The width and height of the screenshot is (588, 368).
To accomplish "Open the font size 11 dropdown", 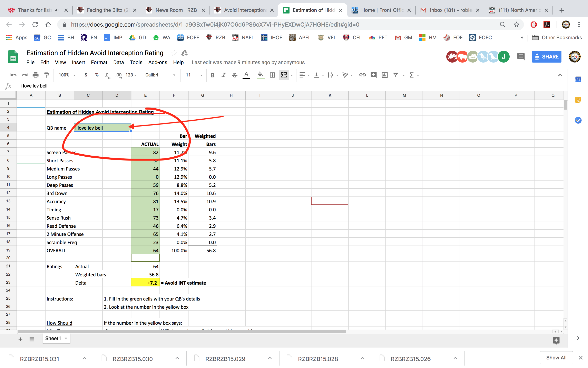I will click(x=194, y=75).
